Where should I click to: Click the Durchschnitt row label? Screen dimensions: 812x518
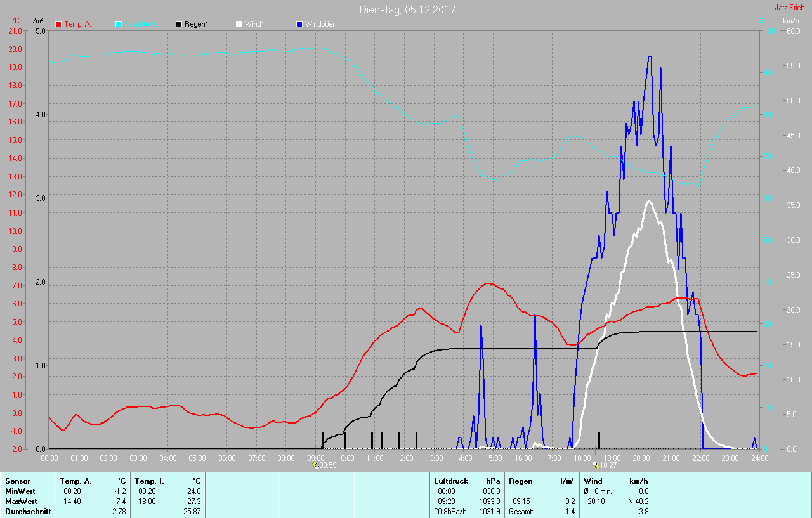coord(28,511)
